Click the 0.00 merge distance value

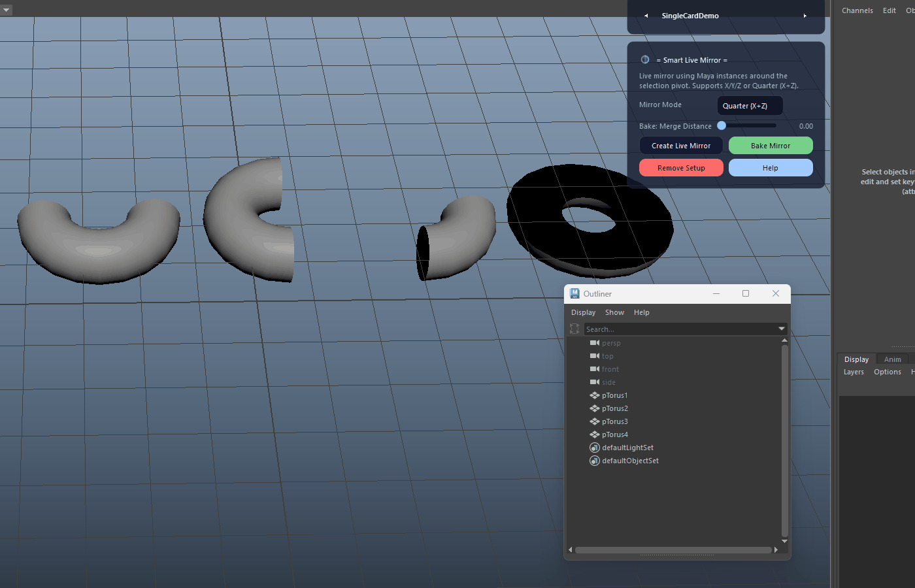806,126
